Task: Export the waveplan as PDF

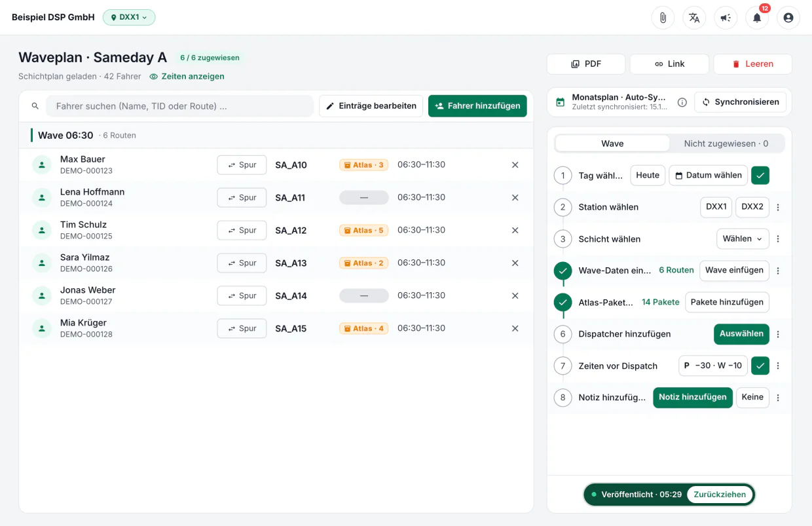Action: click(x=586, y=64)
